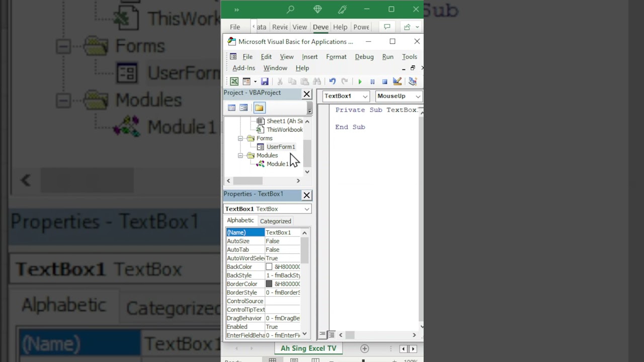
Task: Switch to the Categorized properties tab
Action: point(276,221)
